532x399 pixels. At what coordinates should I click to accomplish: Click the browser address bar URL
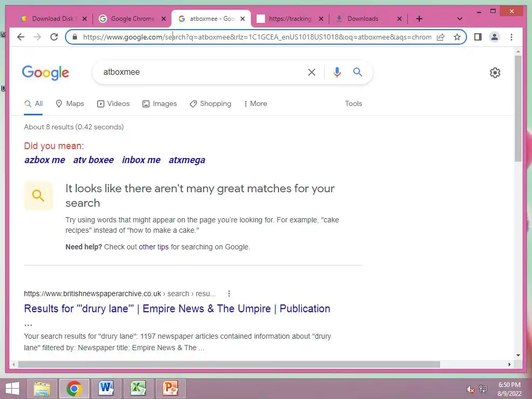pyautogui.click(x=257, y=37)
